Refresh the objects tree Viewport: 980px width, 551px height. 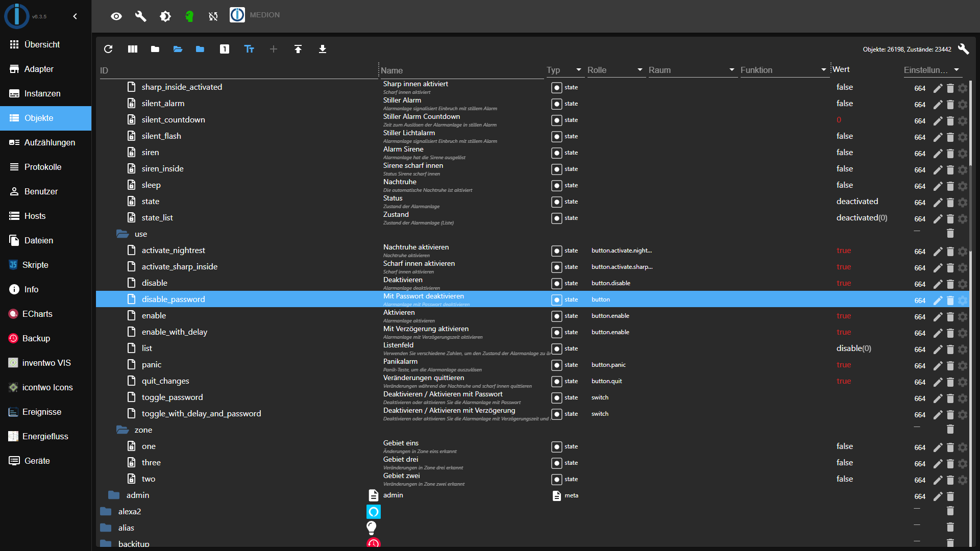[x=108, y=49]
